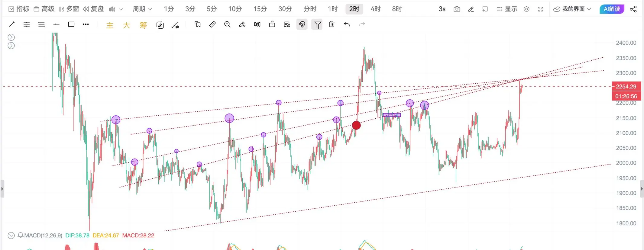The height and width of the screenshot is (250, 644).
Task: Click the line swap arrows icon
Action: coord(175,25)
